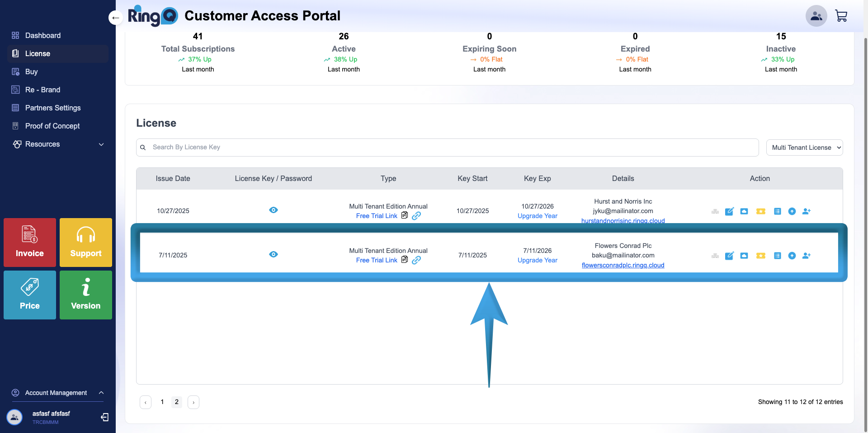Open the list details icon for Hurst and Norris Inc
The image size is (868, 433).
tap(778, 211)
